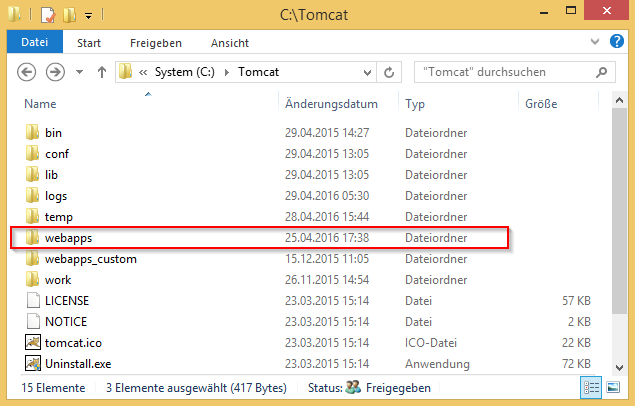Click the file name "webapps_custom"
Viewport: 635px width, 406px height.
(91, 259)
